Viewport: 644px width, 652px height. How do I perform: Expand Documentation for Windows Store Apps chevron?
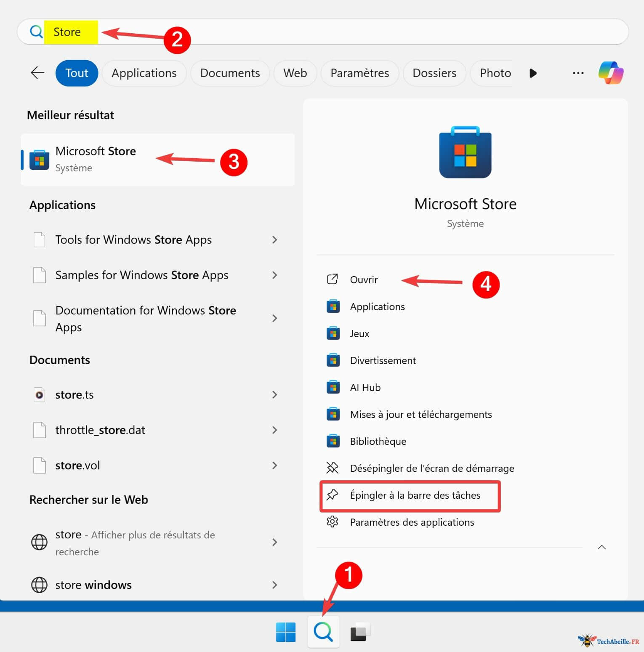click(274, 318)
